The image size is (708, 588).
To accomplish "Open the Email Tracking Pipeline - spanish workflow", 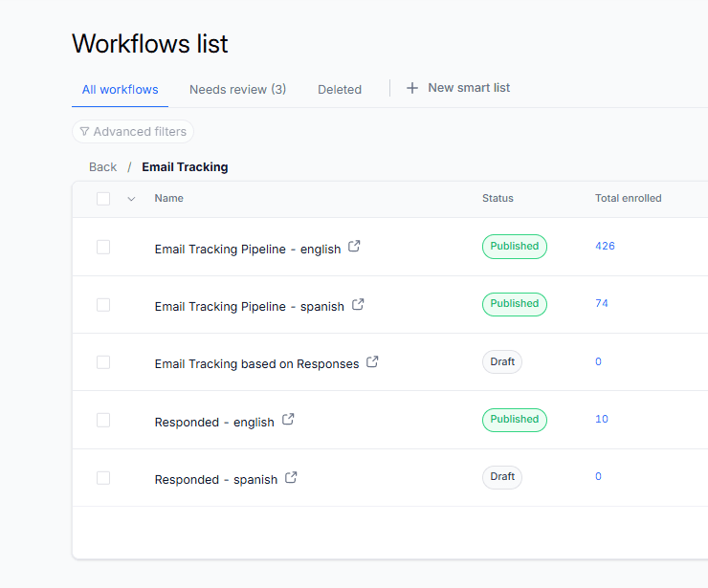I will coord(250,306).
